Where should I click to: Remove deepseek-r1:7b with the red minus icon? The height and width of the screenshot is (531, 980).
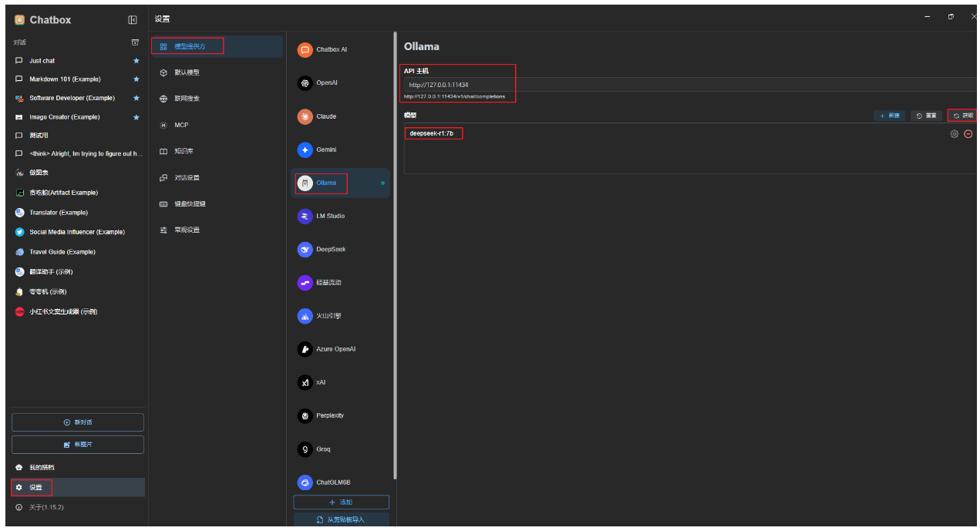coord(968,133)
